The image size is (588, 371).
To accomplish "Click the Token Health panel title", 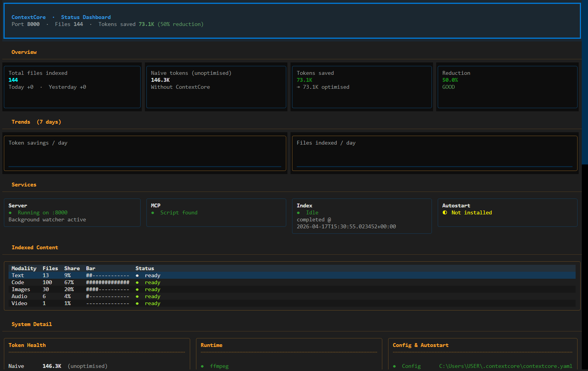I will point(27,345).
